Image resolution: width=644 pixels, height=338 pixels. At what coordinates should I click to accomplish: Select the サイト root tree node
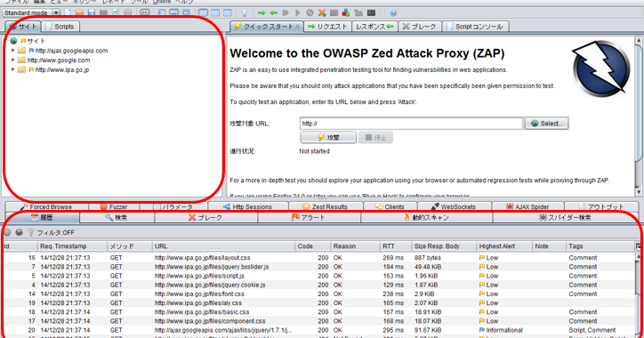32,41
